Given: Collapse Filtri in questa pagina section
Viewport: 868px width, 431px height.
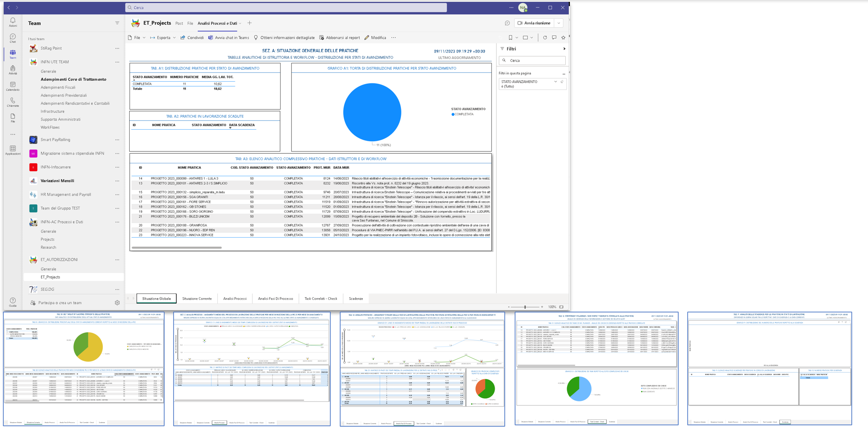Looking at the screenshot, I should pos(563,74).
